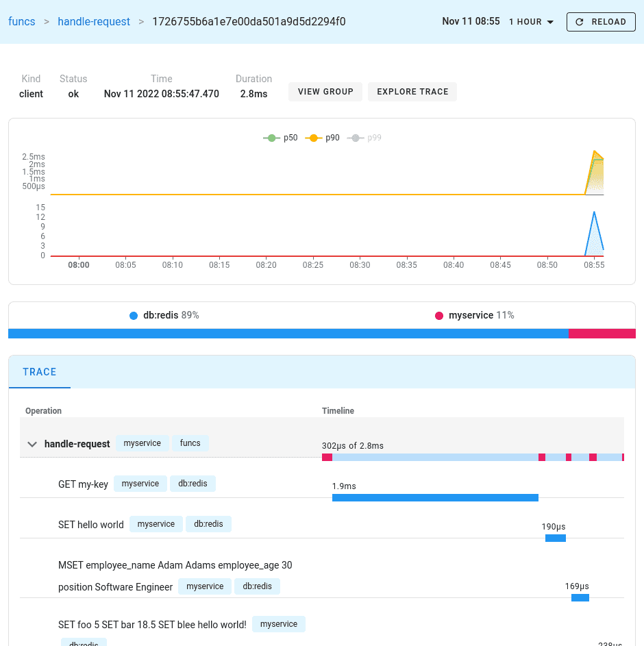This screenshot has height=646, width=644.
Task: Click the GET my-key 1.9ms timeline bar
Action: (435, 497)
